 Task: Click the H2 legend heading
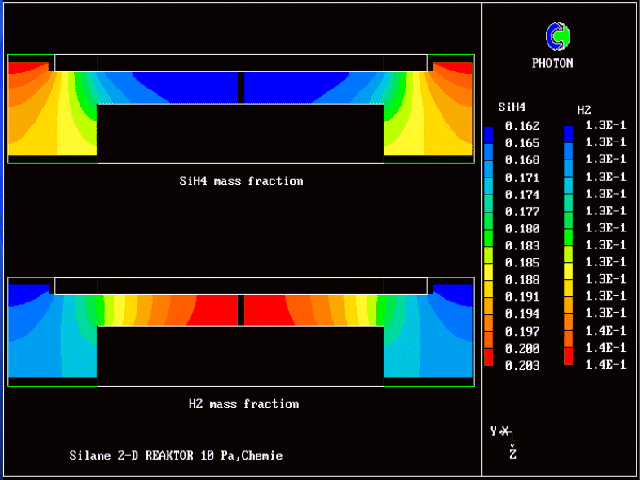pos(584,108)
